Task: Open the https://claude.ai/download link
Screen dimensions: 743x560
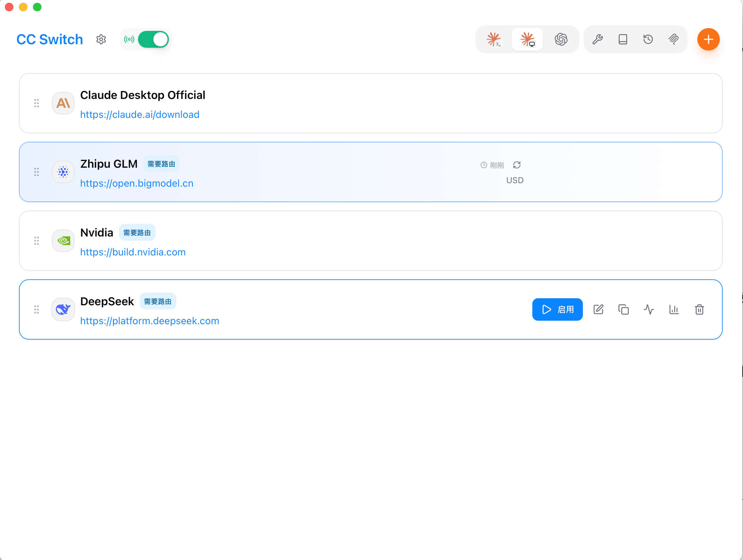Action: pos(140,114)
